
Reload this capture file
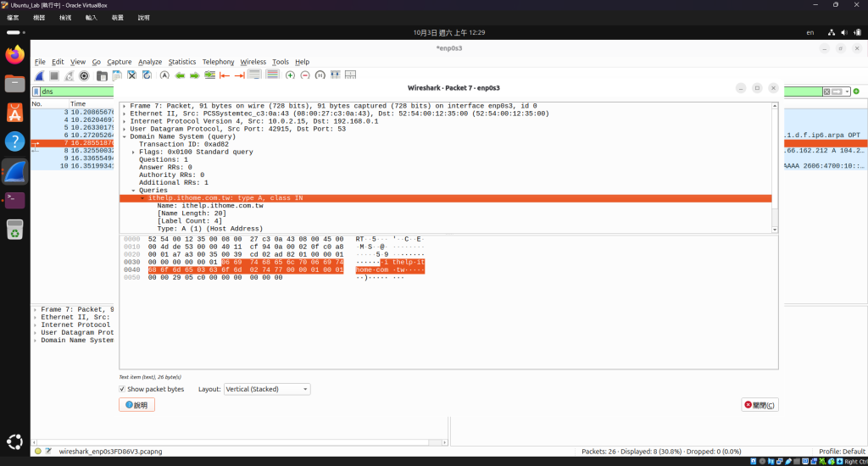tap(147, 75)
